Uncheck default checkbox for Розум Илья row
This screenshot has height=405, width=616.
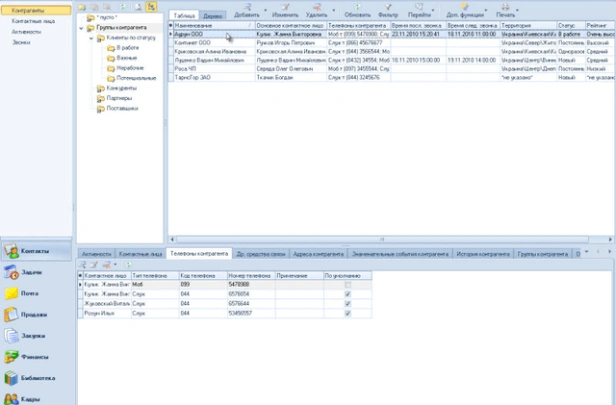[348, 313]
